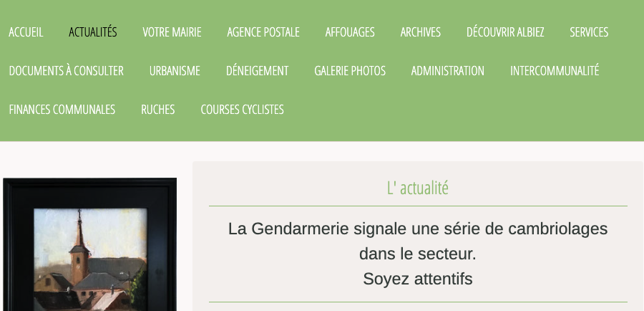Navigate to the Urbanisme page
This screenshot has width=644, height=311.
coord(175,71)
